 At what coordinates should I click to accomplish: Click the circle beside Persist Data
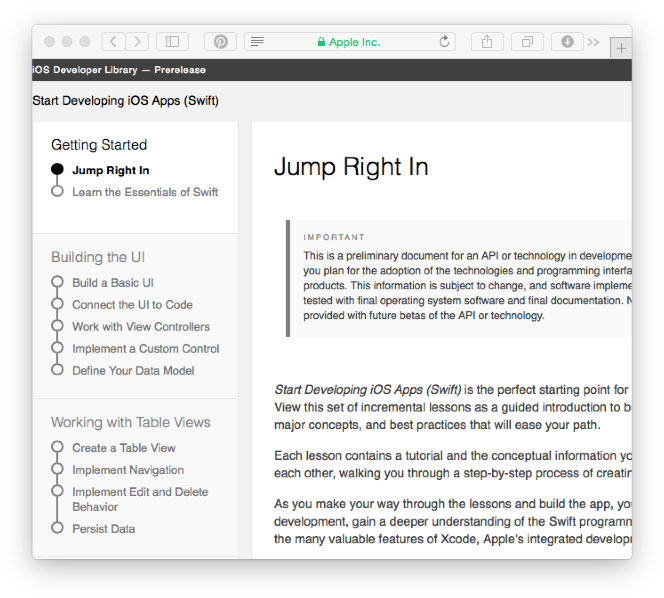tap(57, 528)
